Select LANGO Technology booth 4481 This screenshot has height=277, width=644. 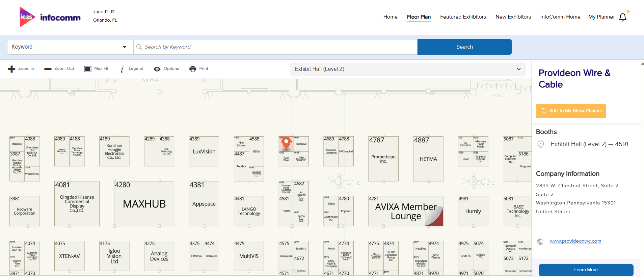tap(249, 211)
